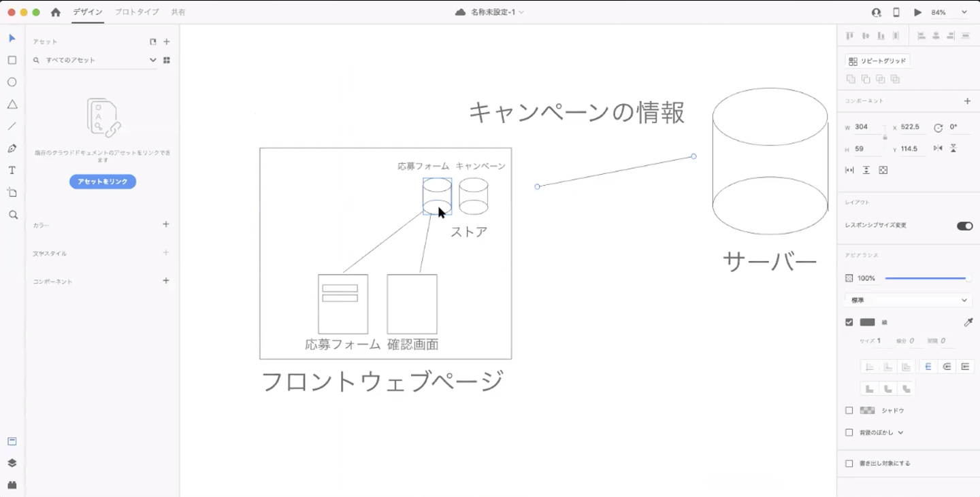Open the Layers panel icon

12,463
